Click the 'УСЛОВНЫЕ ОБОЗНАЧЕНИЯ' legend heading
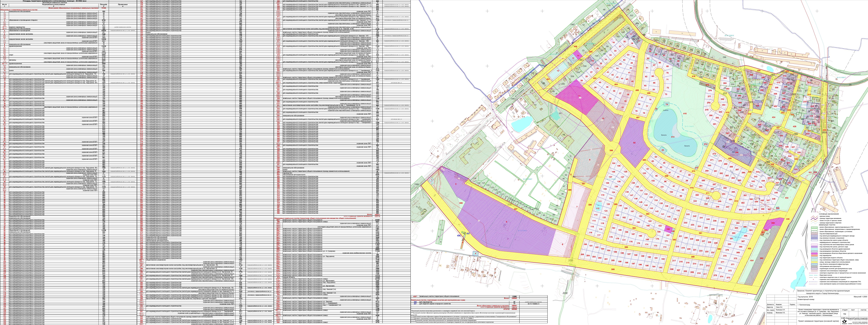The height and width of the screenshot is (325, 868). [x=829, y=214]
